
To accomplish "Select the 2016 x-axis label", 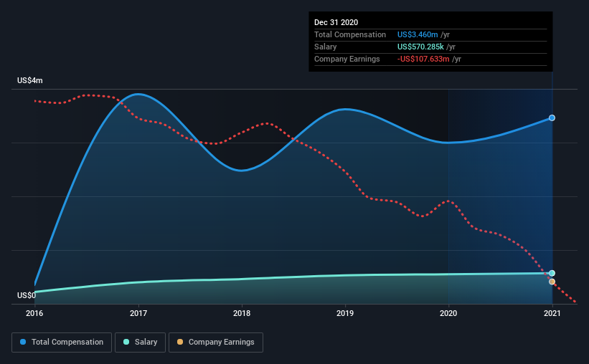I will (x=34, y=313).
